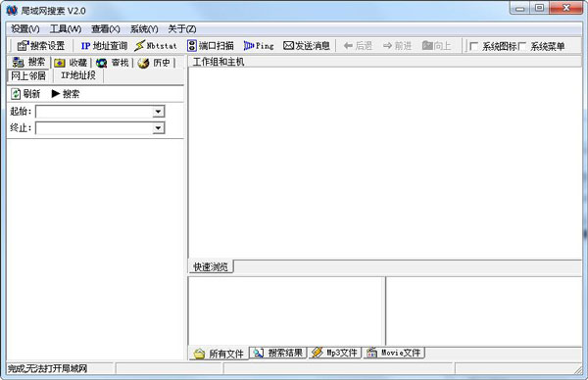
Task: Switch to the 历史 history tab
Action: click(x=154, y=63)
